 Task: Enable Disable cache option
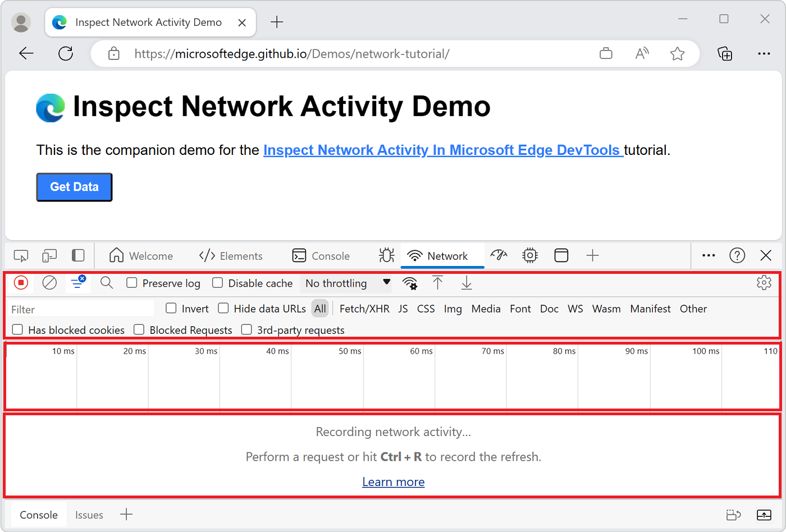point(217,283)
